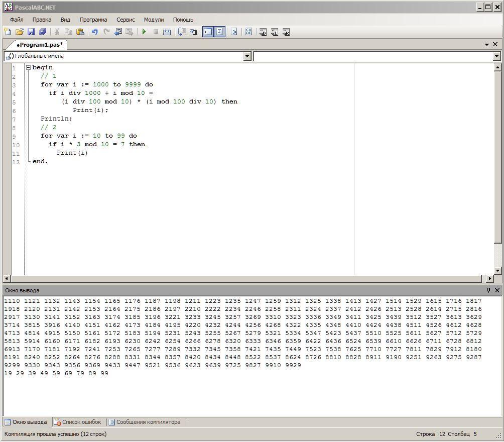Click the CODE format icon in toolbar

click(248, 32)
